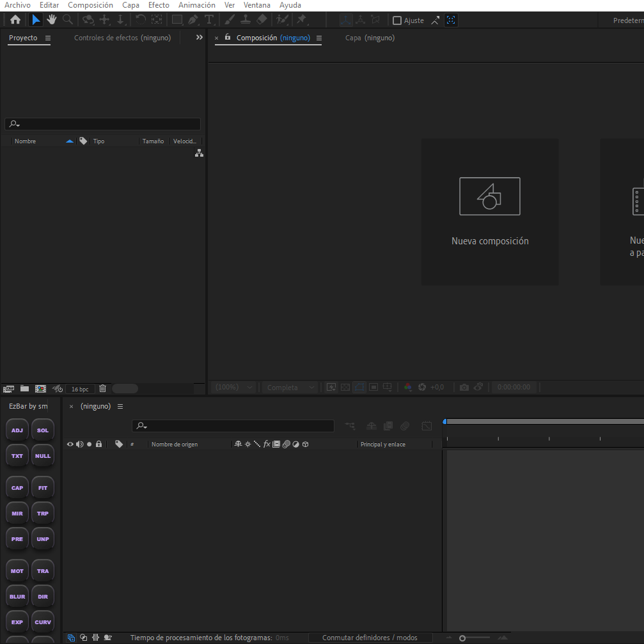Click the Interpret Footage icon in Project panel
This screenshot has width=644, height=644.
click(x=8, y=389)
